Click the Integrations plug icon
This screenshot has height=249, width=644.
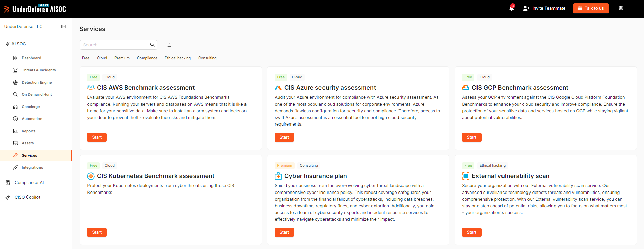tap(15, 167)
